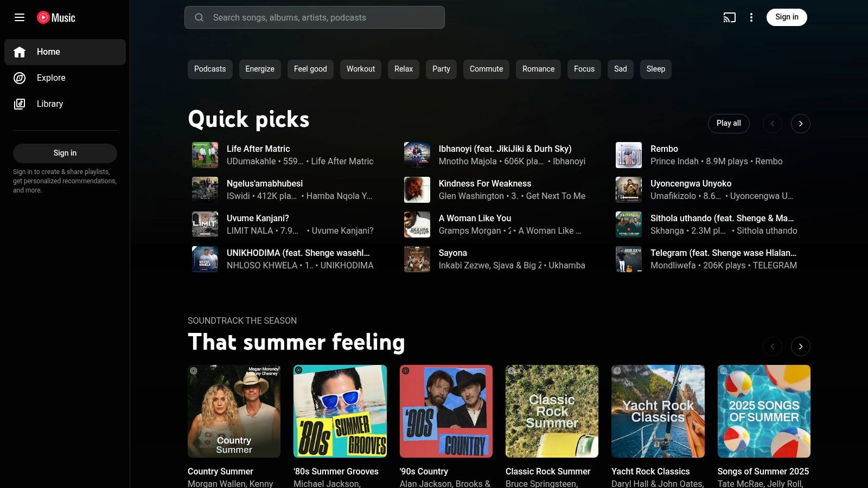
Task: Open Gramps Morgan artist link
Action: 470,230
